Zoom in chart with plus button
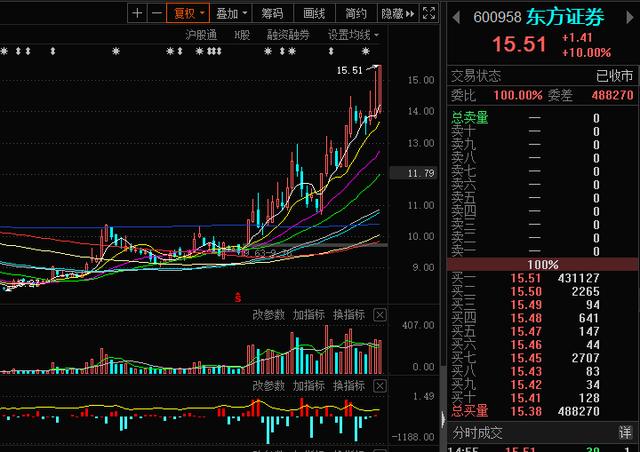Image resolution: width=640 pixels, height=452 pixels. [137, 13]
